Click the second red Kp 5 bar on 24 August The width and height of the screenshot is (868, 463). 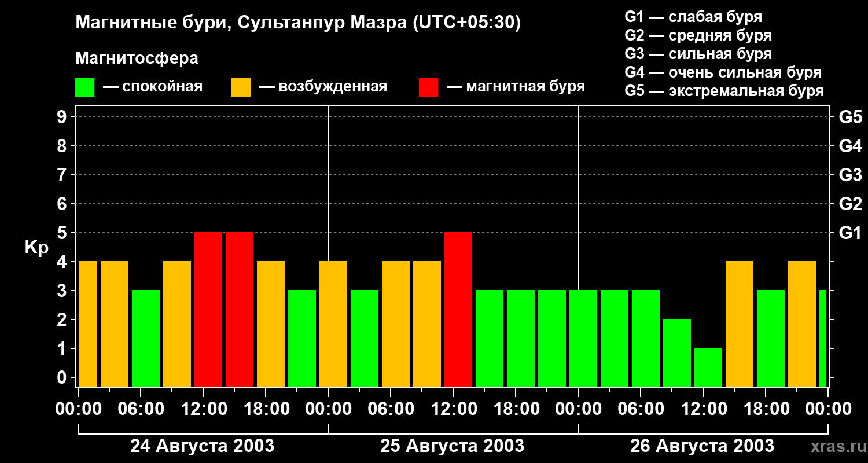240,309
